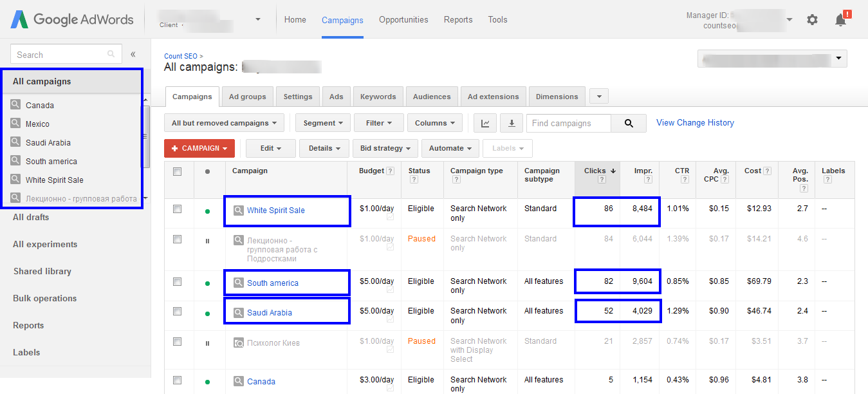Tick the checkbox for White Spirit Sale
The width and height of the screenshot is (868, 394).
click(x=177, y=209)
